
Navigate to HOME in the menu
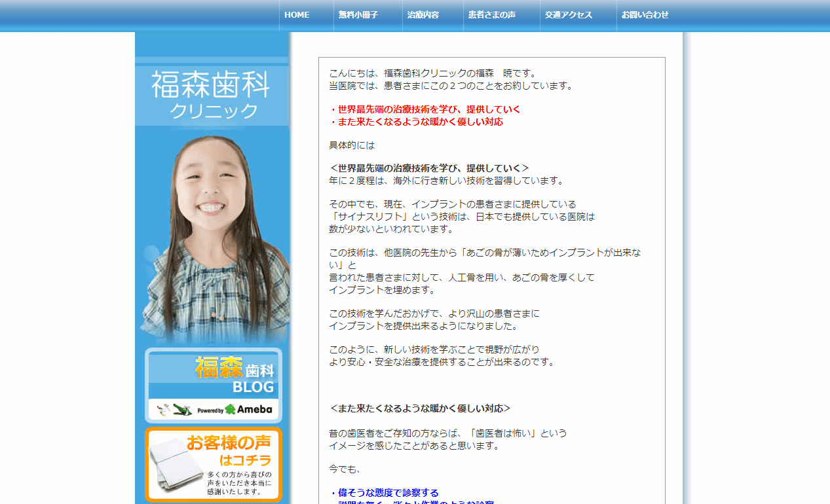click(x=297, y=14)
